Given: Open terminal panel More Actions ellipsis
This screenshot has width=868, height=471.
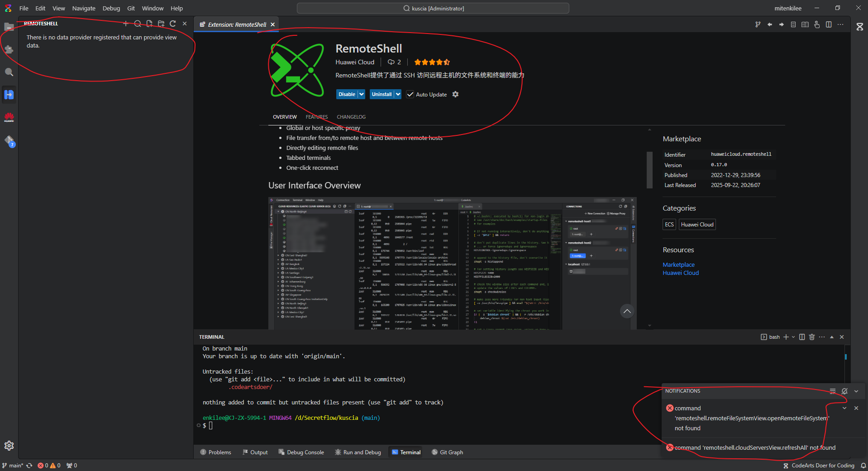Looking at the screenshot, I should pos(822,337).
